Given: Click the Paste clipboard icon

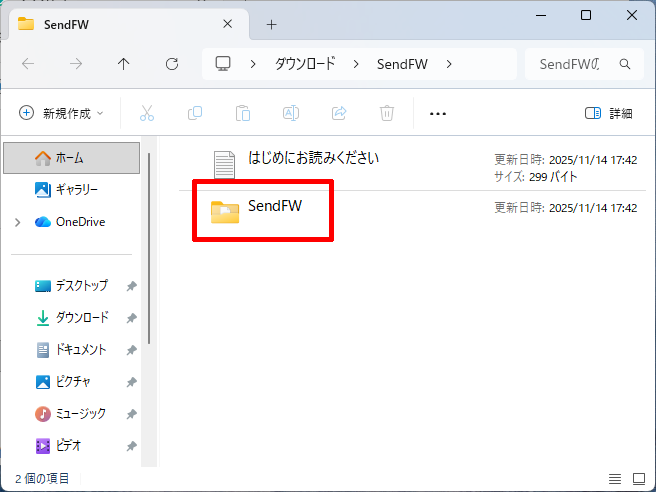Looking at the screenshot, I should click(242, 113).
